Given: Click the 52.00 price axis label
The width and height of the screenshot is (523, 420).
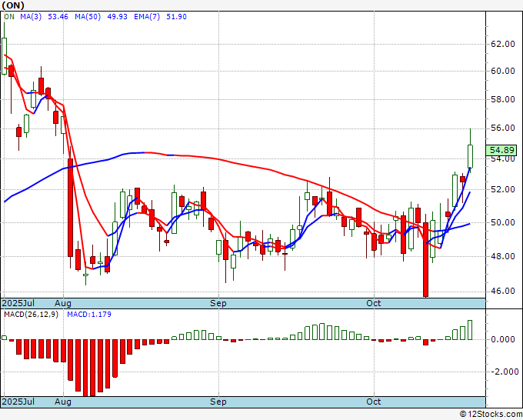Looking at the screenshot, I should [x=502, y=189].
